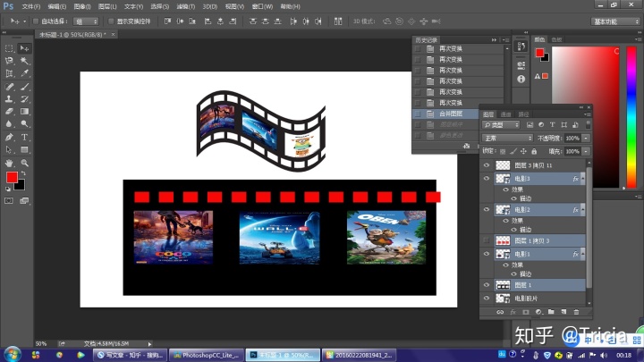This screenshot has width=644, height=362.
Task: Create a new layer
Action: coord(563,312)
